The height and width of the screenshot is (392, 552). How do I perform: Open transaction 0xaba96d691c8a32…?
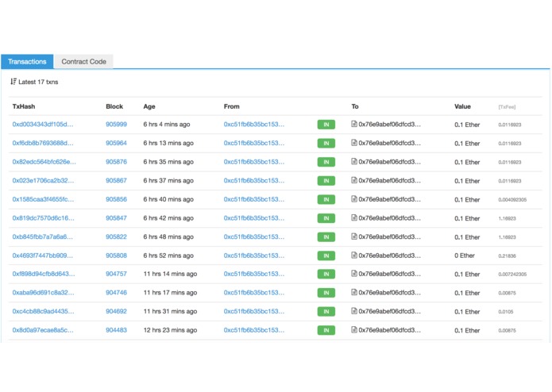point(44,293)
